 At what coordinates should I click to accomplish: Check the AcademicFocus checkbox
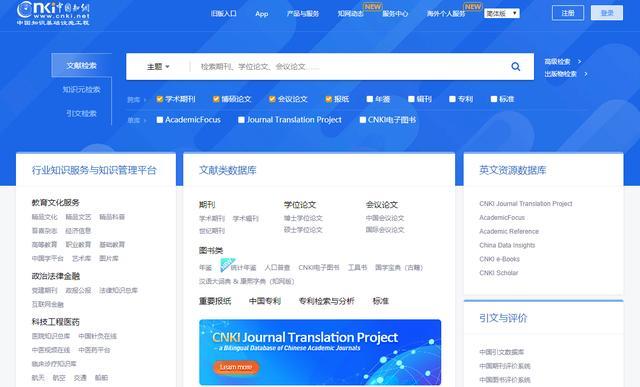coord(160,120)
